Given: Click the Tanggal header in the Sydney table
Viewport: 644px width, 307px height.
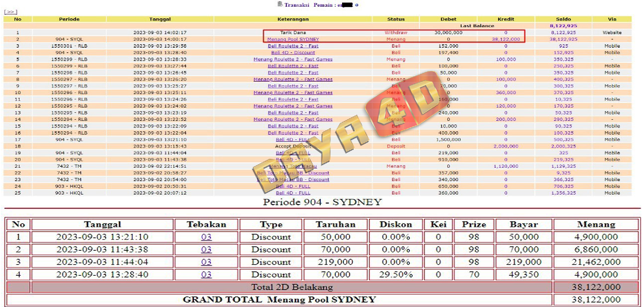Looking at the screenshot, I should (103, 224).
